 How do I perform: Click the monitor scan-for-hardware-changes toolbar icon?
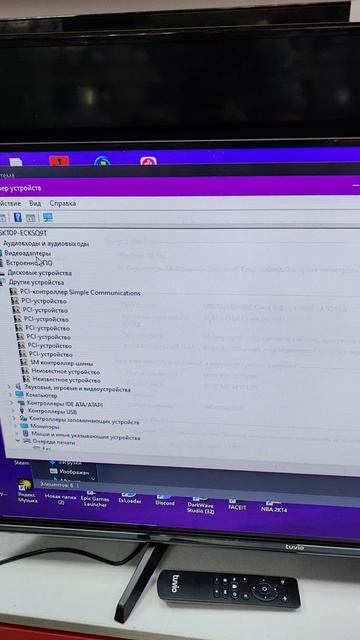[48, 217]
